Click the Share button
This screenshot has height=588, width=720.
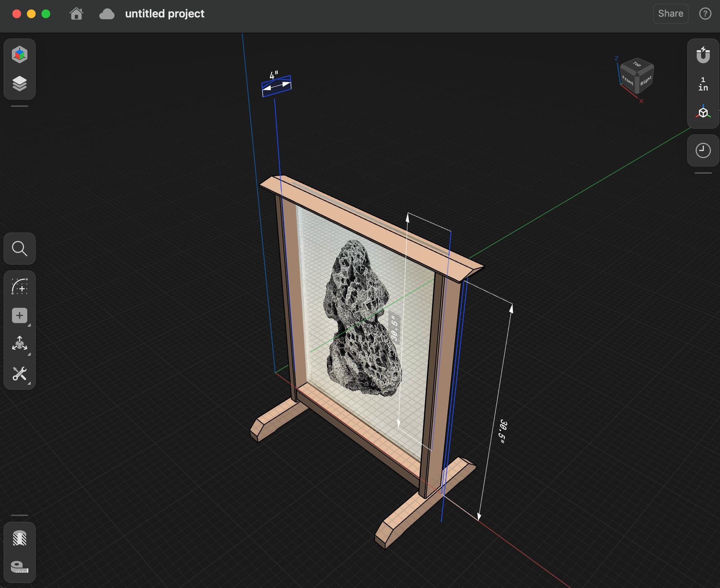[x=670, y=14]
